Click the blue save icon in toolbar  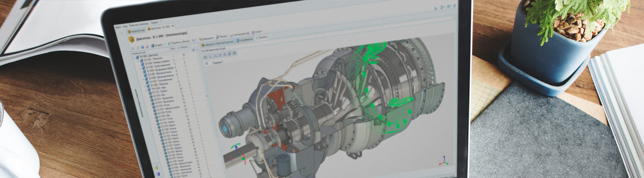point(143,47)
